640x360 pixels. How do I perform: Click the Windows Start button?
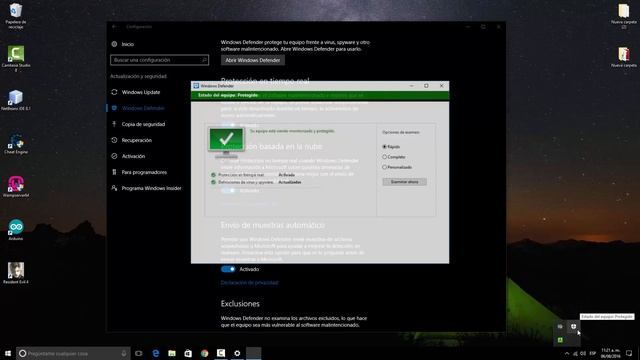[8, 353]
